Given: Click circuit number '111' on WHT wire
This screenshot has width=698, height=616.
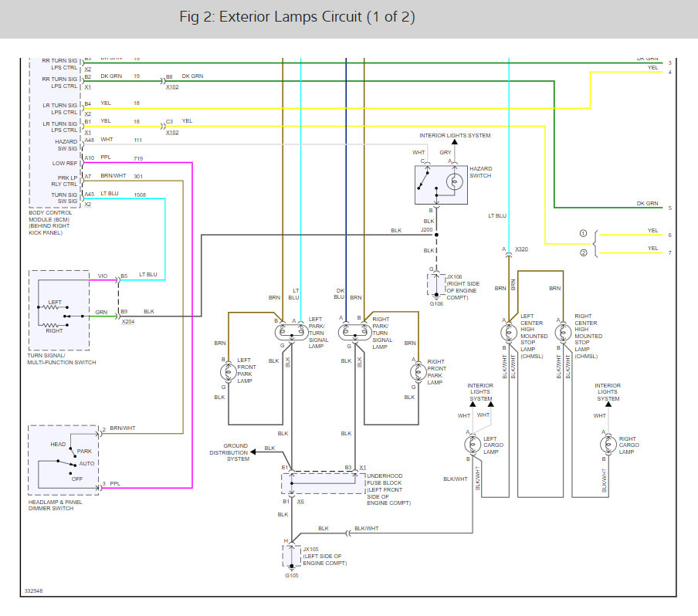Looking at the screenshot, I should (x=138, y=140).
